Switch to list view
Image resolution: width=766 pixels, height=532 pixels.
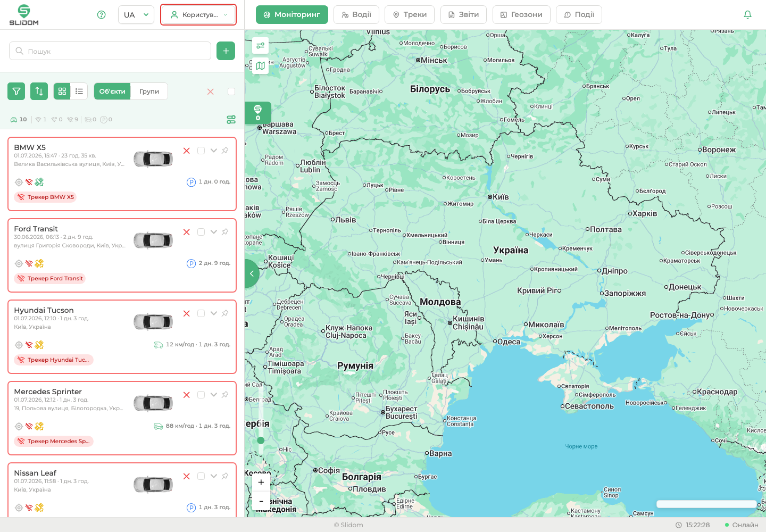[x=79, y=92]
